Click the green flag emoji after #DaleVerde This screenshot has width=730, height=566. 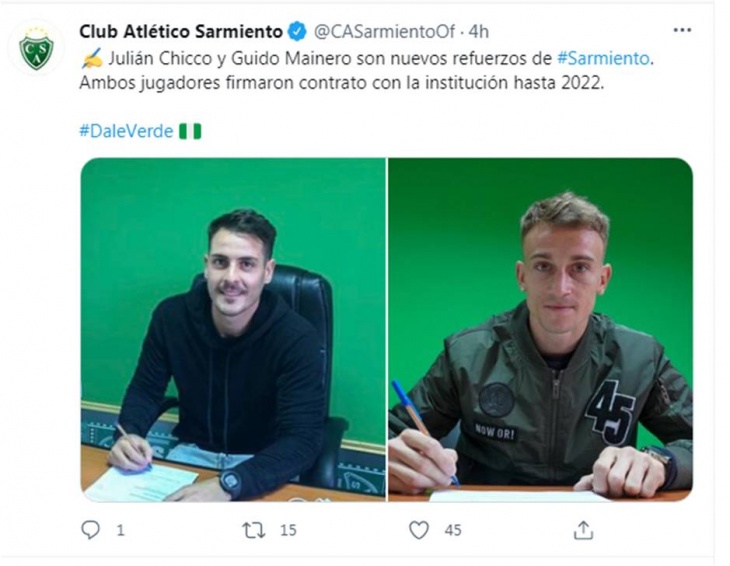coord(190,131)
